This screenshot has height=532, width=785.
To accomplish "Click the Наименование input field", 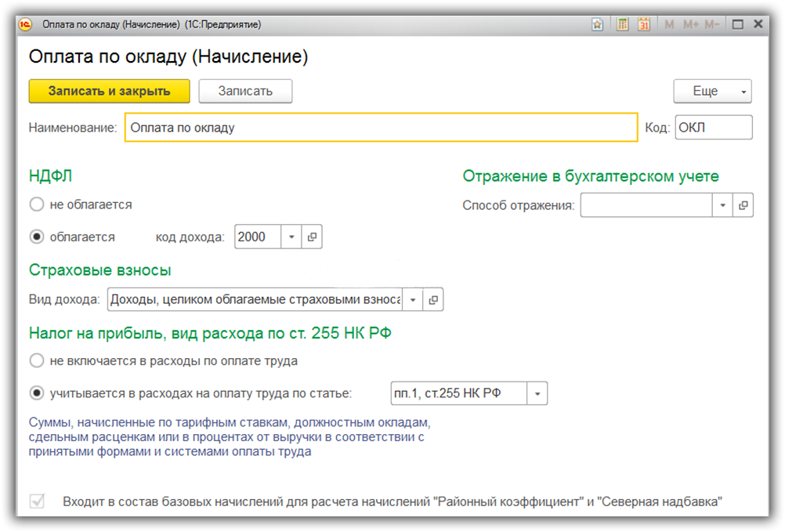I will (381, 128).
